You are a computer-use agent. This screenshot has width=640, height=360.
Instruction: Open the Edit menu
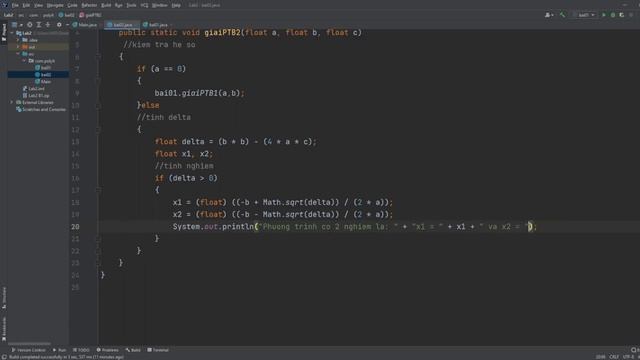click(26, 5)
